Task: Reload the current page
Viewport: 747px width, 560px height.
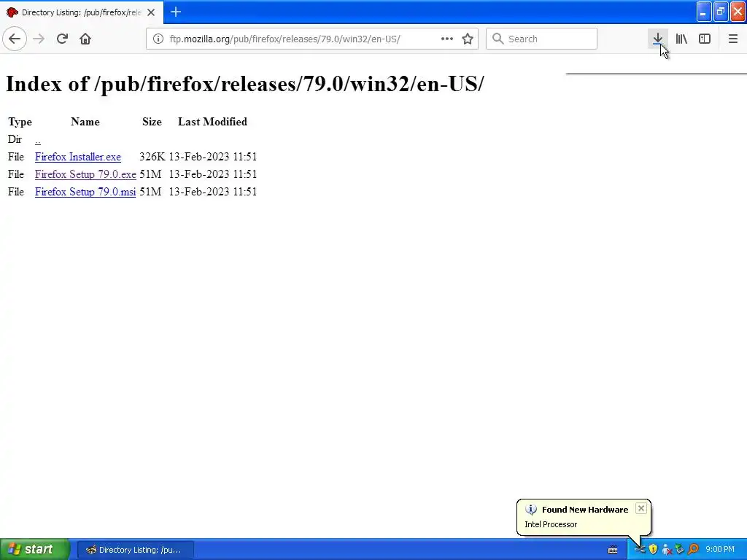Action: tap(62, 39)
